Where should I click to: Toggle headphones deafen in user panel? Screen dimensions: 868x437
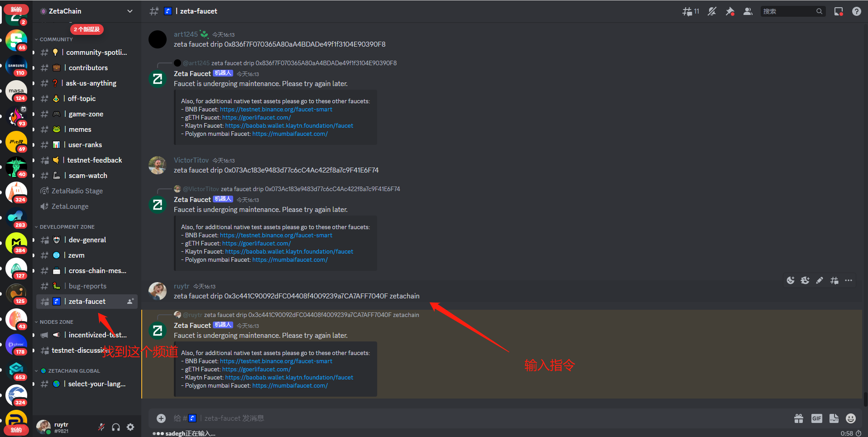pos(116,427)
